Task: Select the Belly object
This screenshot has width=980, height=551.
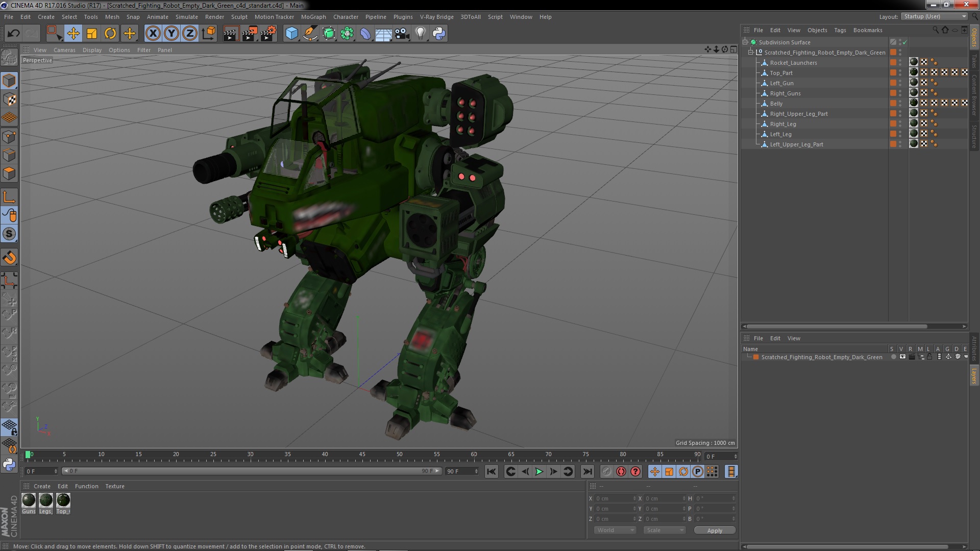Action: click(776, 104)
